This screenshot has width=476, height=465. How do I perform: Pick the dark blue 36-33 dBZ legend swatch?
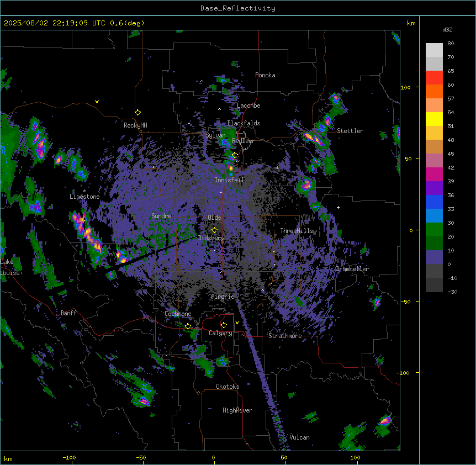click(x=434, y=202)
